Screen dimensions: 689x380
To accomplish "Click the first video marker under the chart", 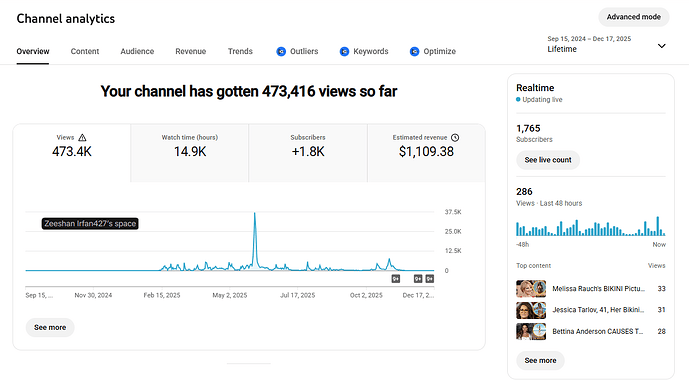I will pyautogui.click(x=396, y=279).
